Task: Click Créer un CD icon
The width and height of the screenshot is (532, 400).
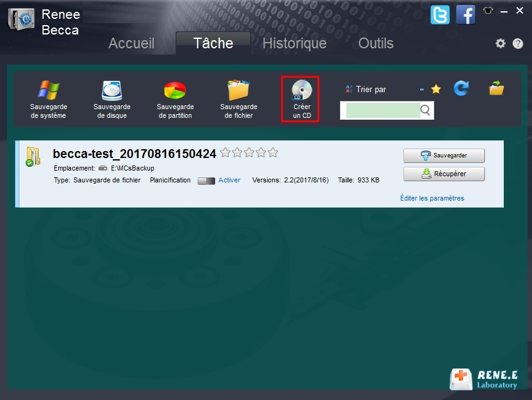Action: (301, 99)
